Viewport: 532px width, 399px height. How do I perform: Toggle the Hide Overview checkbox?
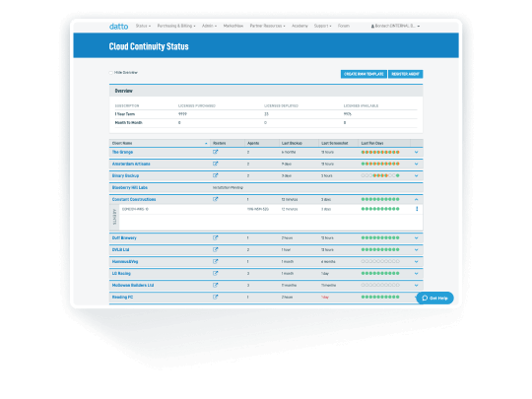pos(111,73)
